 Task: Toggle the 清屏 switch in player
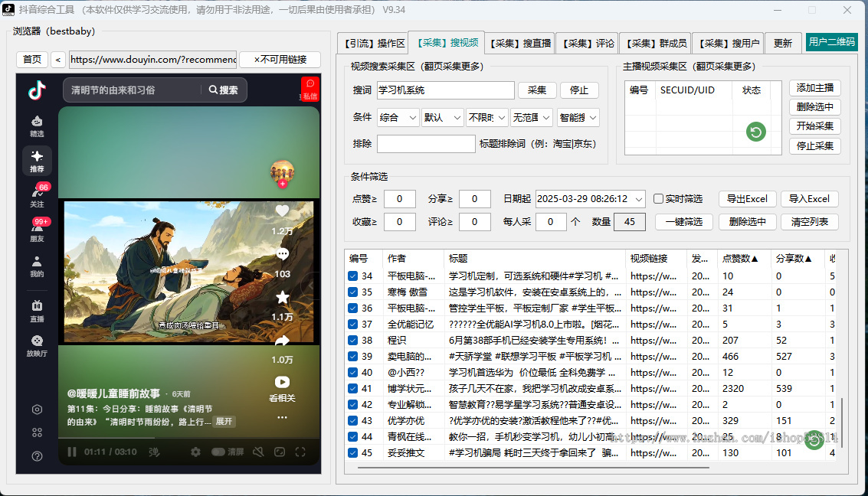tap(218, 452)
